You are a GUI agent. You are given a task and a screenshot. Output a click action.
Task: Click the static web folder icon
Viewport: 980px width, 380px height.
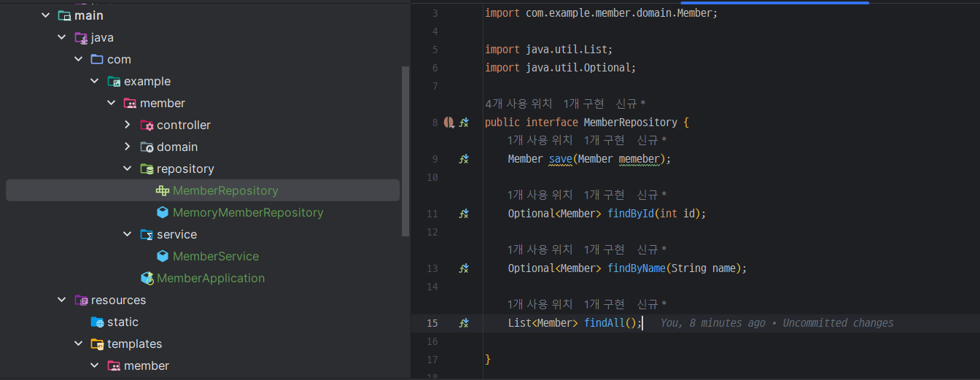[x=97, y=322]
